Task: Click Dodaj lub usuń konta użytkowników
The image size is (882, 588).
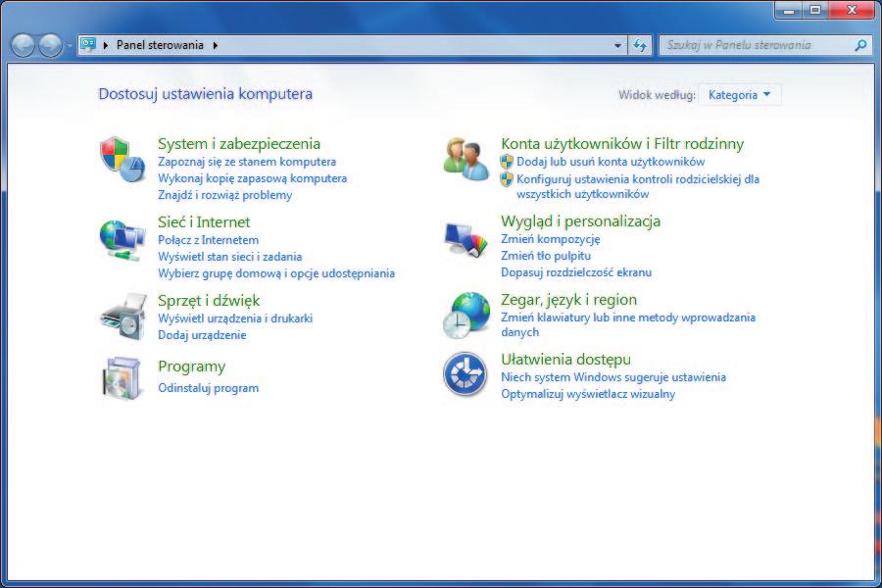Action: click(x=611, y=162)
